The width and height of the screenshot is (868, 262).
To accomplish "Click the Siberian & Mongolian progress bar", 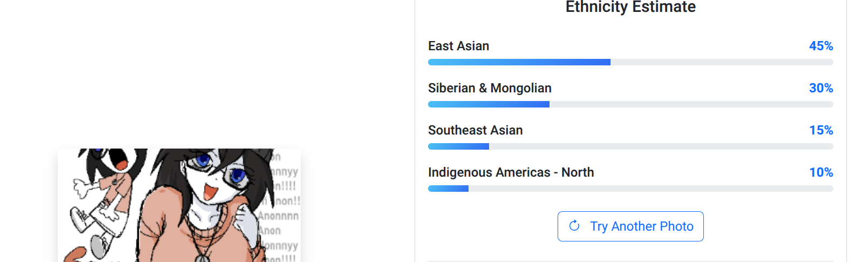I will 630,104.
